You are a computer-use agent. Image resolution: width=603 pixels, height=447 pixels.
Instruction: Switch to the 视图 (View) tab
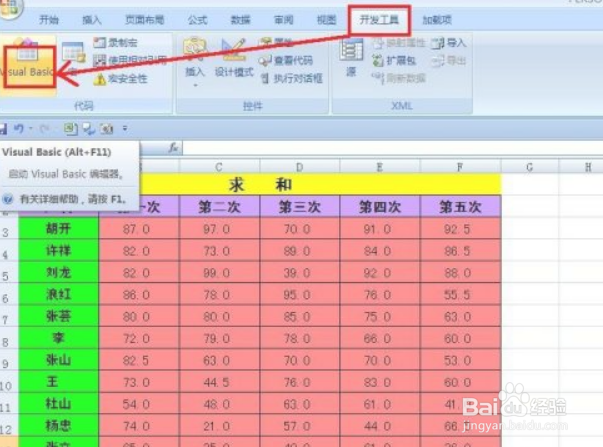[326, 20]
